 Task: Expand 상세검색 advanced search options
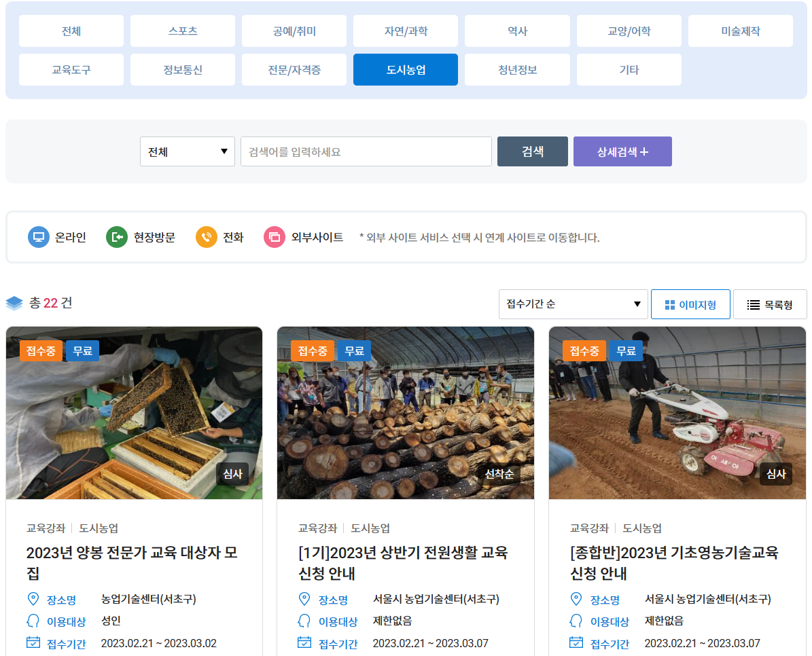tap(622, 151)
